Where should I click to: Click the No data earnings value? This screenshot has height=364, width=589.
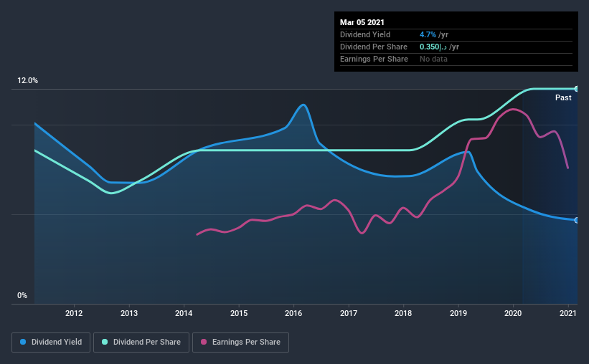pyautogui.click(x=433, y=59)
